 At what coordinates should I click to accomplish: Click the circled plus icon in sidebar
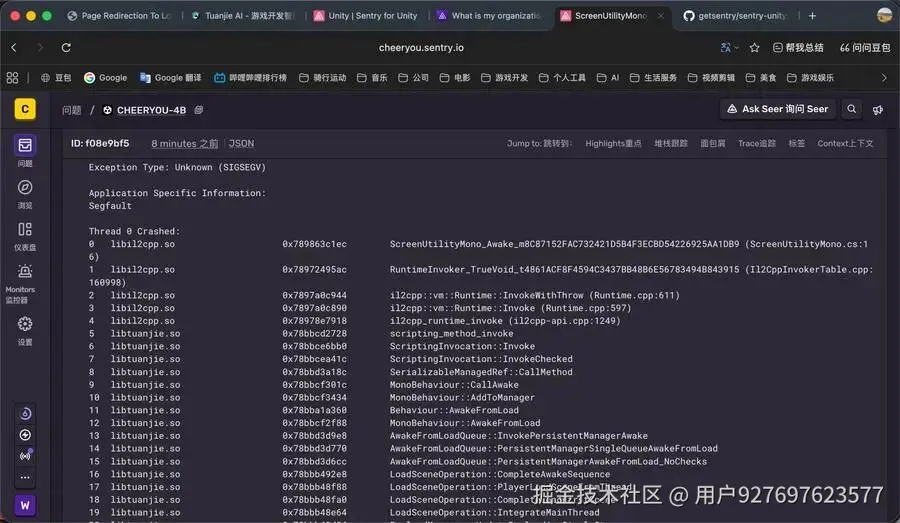(25, 435)
